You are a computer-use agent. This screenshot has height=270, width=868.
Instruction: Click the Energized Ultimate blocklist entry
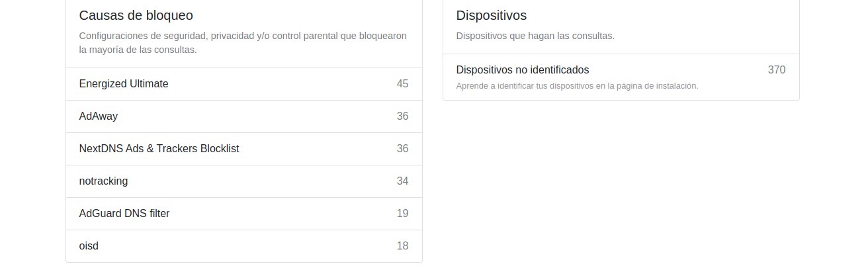pos(124,84)
